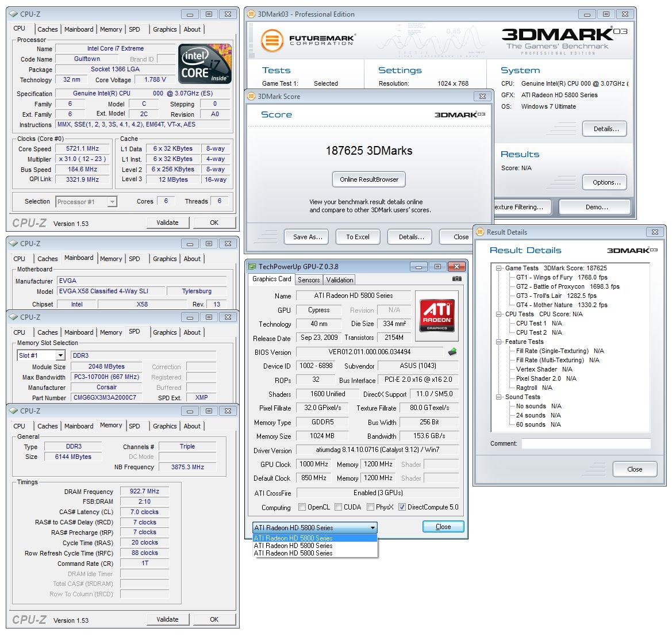Image resolution: width=672 pixels, height=636 pixels.
Task: Open Graphics tab in CPU-Z Memory window
Action: tap(164, 426)
